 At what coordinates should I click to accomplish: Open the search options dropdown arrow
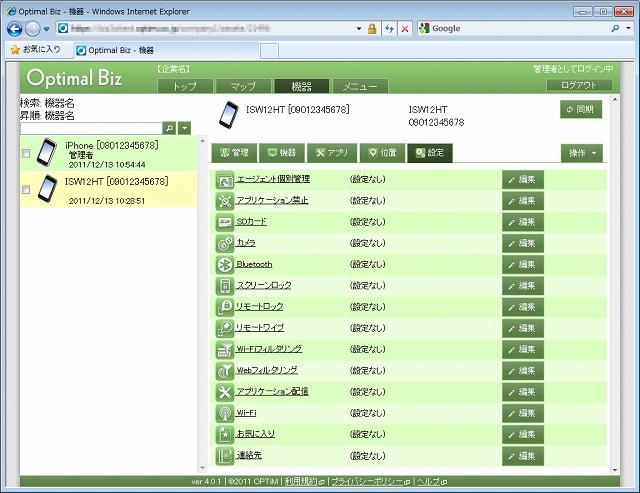(x=184, y=128)
